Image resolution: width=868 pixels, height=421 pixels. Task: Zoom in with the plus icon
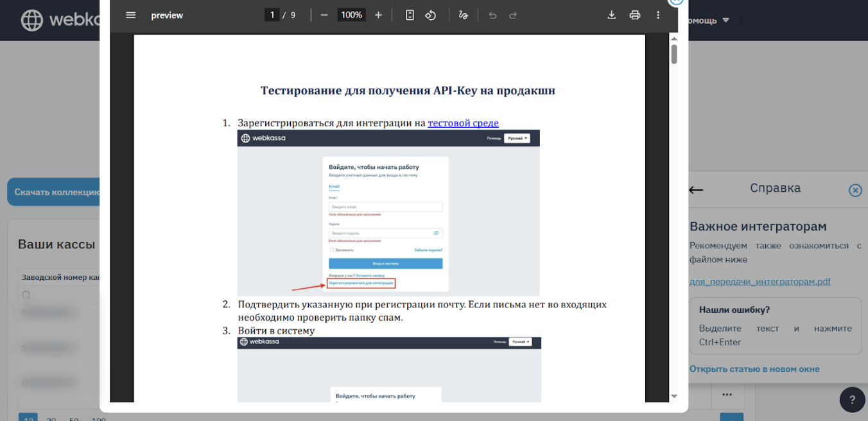coord(378,15)
